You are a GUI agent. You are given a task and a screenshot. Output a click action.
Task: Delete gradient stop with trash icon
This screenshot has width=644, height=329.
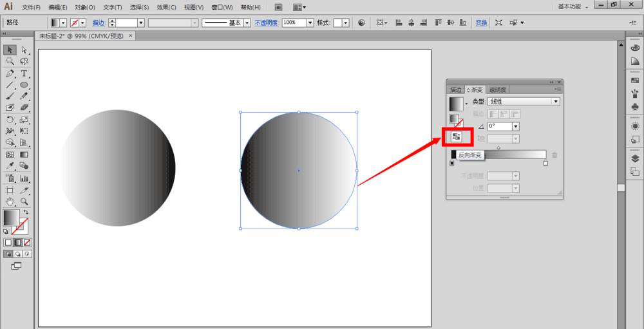tap(554, 155)
